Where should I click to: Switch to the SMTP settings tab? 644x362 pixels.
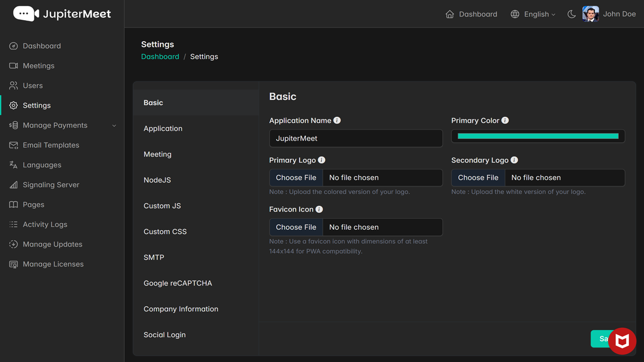(x=154, y=257)
